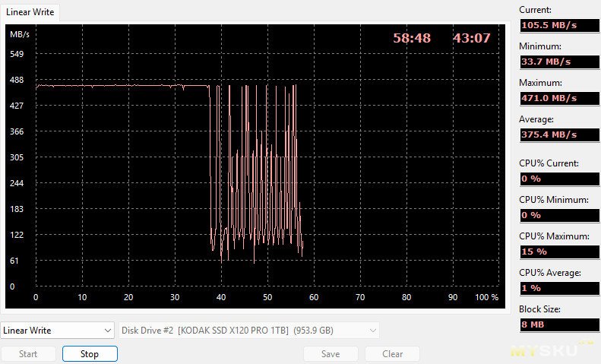The width and height of the screenshot is (601, 364).
Task: Click the 60 x-axis label
Action: (x=314, y=297)
